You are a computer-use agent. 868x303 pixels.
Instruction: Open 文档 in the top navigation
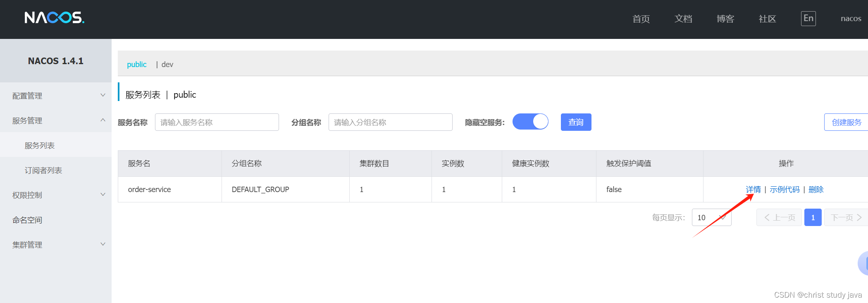pyautogui.click(x=683, y=19)
